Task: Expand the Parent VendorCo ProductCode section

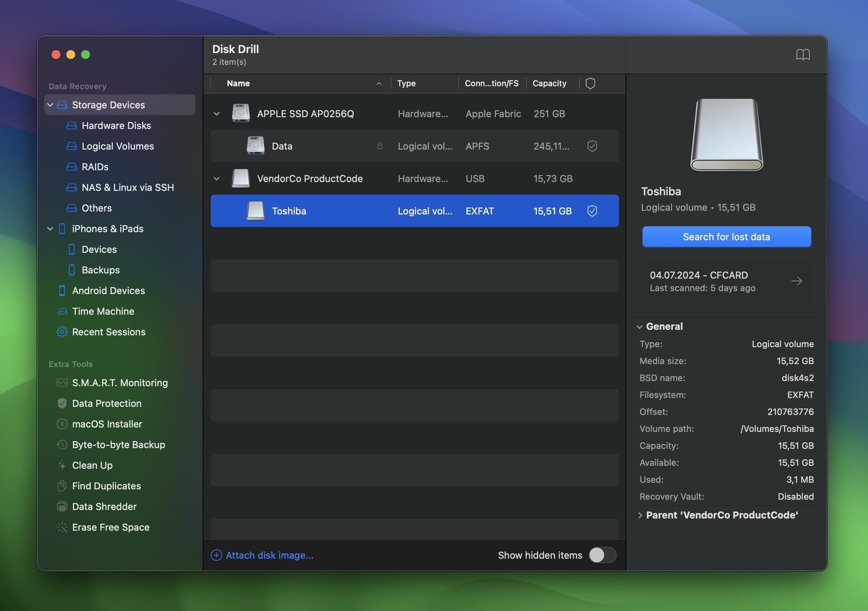Action: [x=639, y=514]
